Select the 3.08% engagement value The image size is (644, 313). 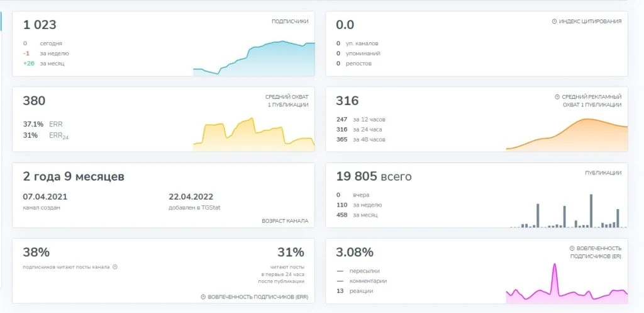pos(355,252)
